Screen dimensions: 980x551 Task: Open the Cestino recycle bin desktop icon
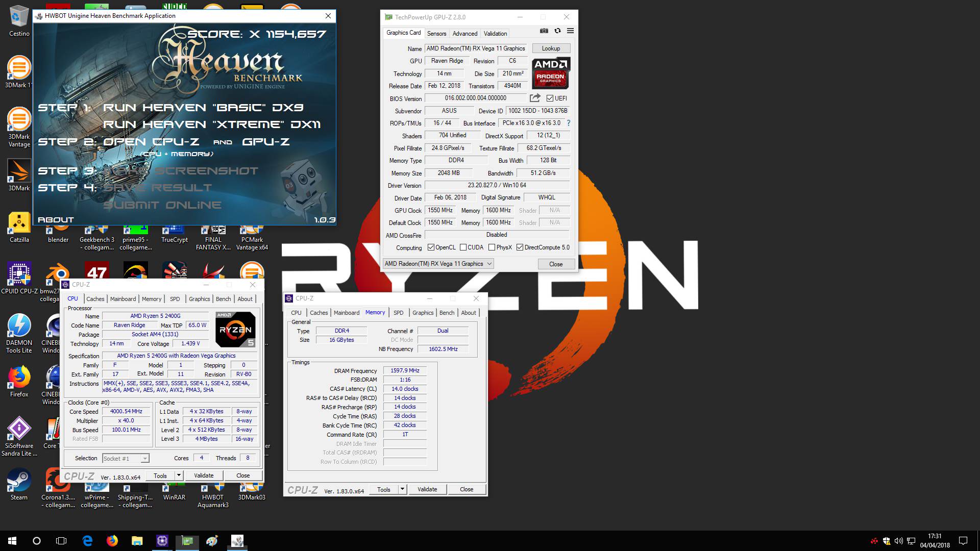pos(19,21)
